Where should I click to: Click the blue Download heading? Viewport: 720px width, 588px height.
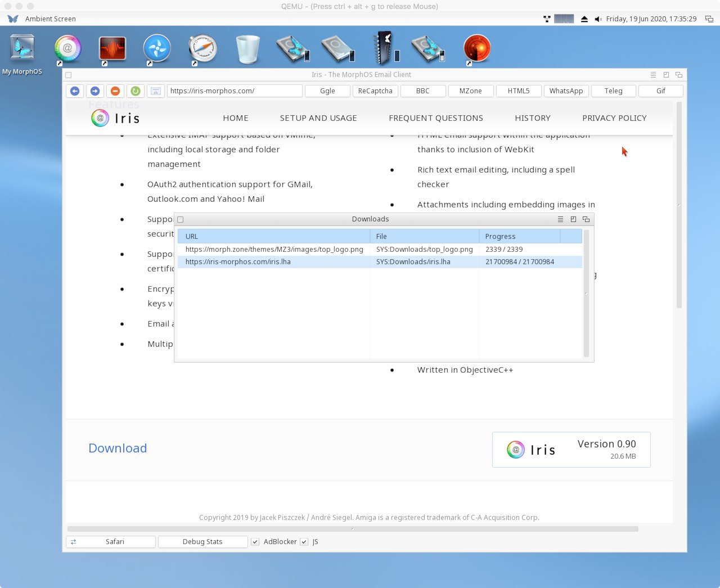click(x=118, y=449)
